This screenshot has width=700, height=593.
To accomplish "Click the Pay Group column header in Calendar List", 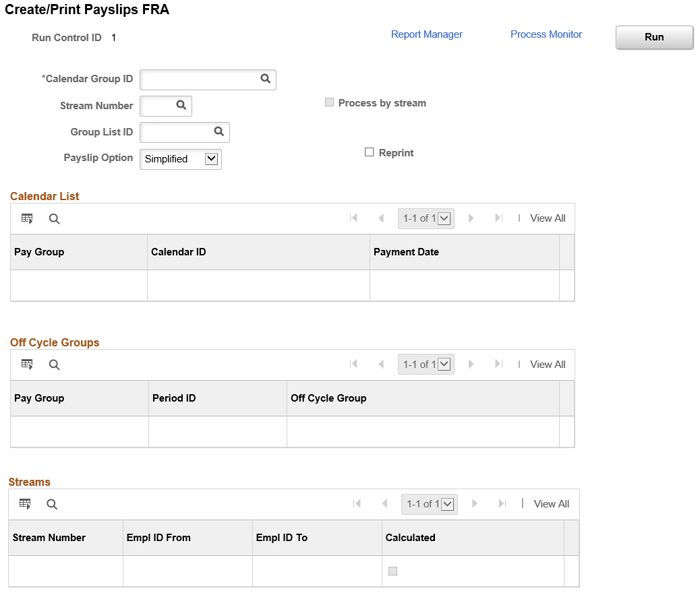I will pyautogui.click(x=38, y=251).
